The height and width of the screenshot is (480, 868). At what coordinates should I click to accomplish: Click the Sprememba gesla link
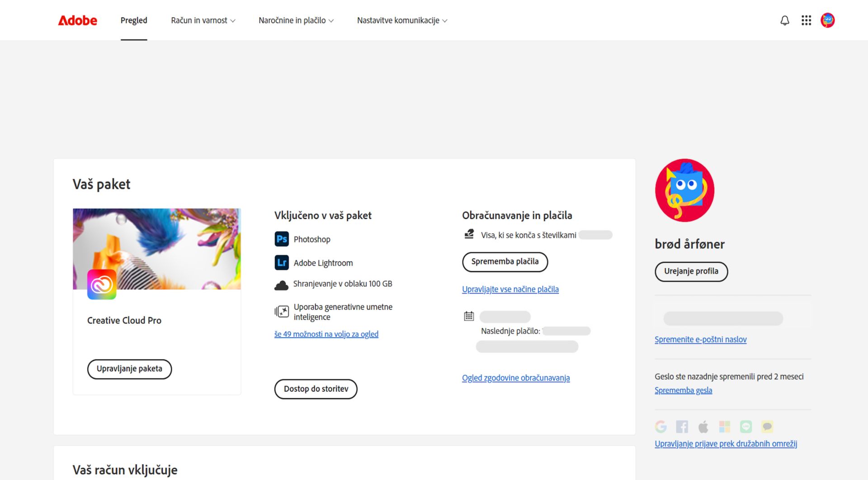tap(683, 390)
